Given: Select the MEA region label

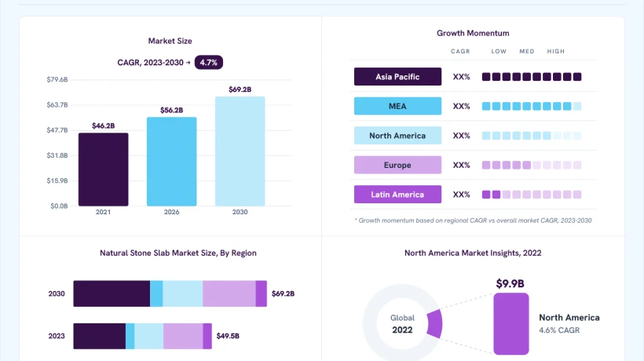Looking at the screenshot, I should 397,106.
